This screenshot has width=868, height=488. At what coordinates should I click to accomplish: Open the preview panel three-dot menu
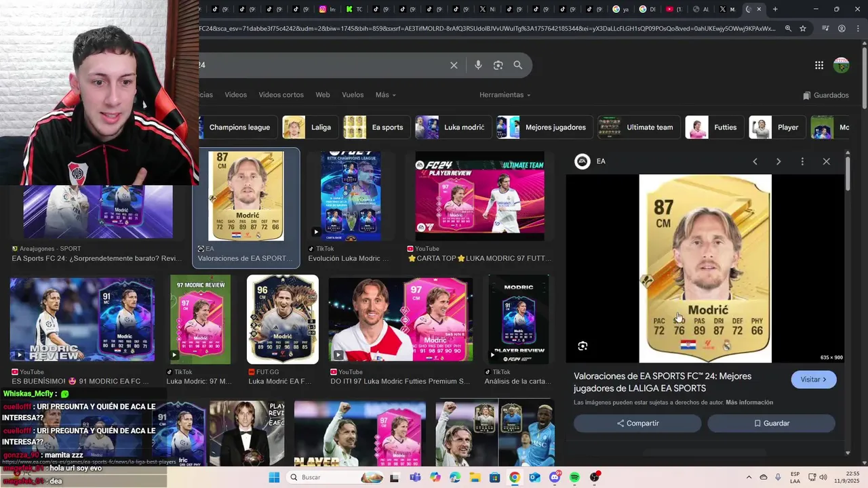point(802,161)
